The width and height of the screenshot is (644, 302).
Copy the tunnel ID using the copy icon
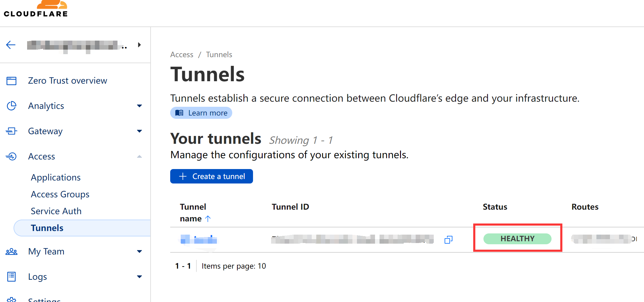click(448, 239)
